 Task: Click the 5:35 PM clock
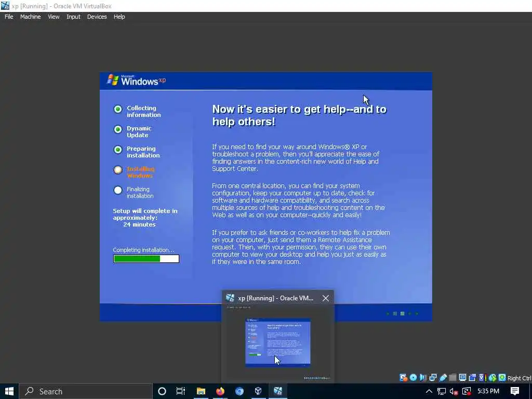(x=488, y=391)
